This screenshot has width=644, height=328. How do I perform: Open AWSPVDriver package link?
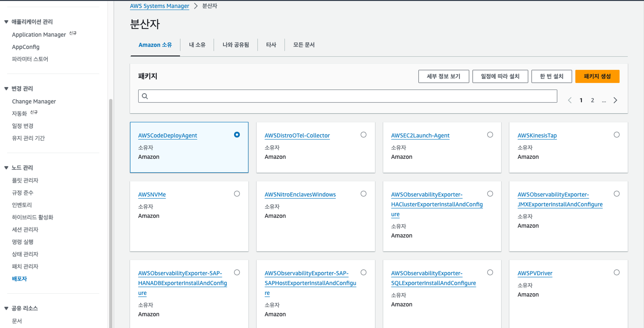[x=535, y=273]
